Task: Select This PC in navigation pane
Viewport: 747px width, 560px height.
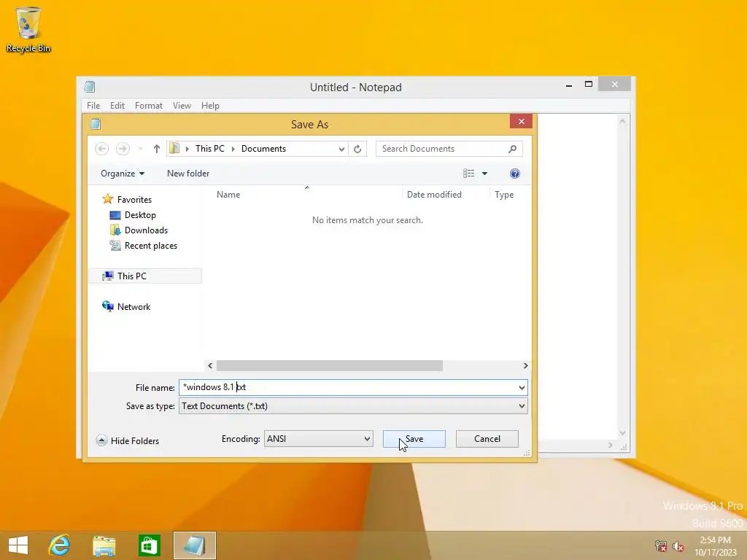Action: click(x=145, y=276)
